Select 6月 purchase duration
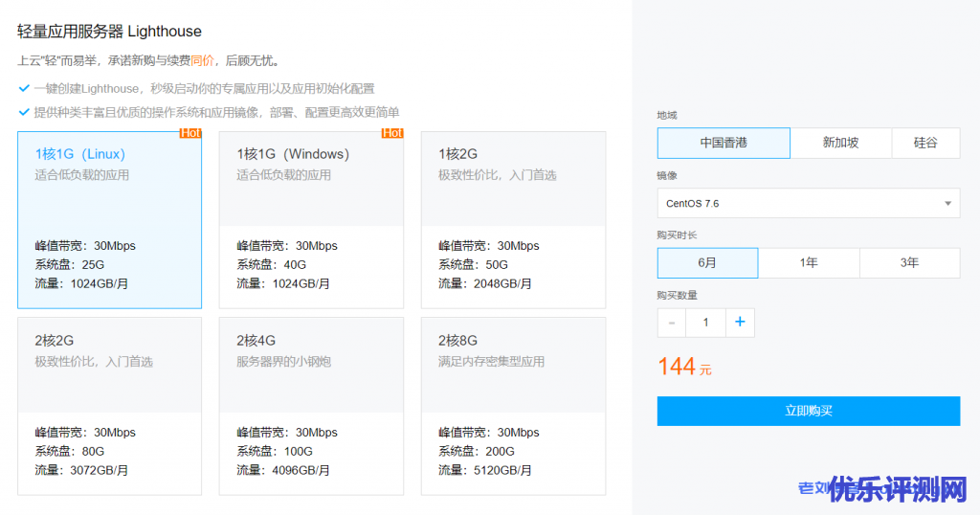 pos(707,262)
